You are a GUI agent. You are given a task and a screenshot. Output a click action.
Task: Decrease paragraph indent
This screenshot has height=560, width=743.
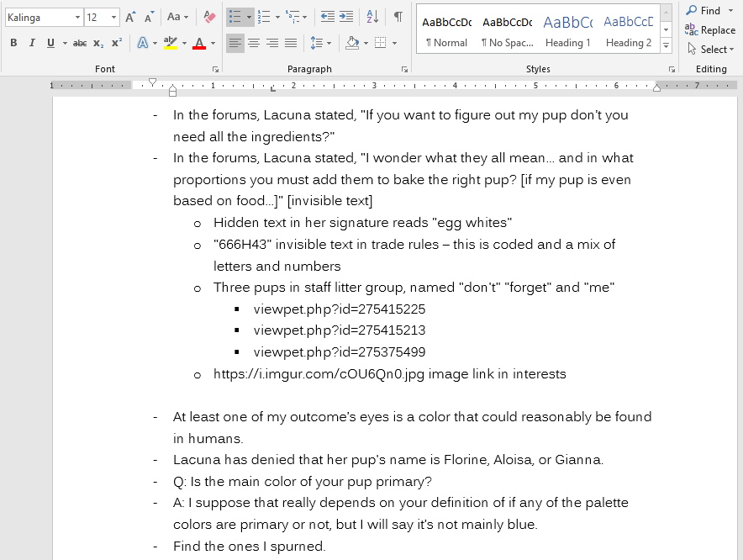[328, 18]
